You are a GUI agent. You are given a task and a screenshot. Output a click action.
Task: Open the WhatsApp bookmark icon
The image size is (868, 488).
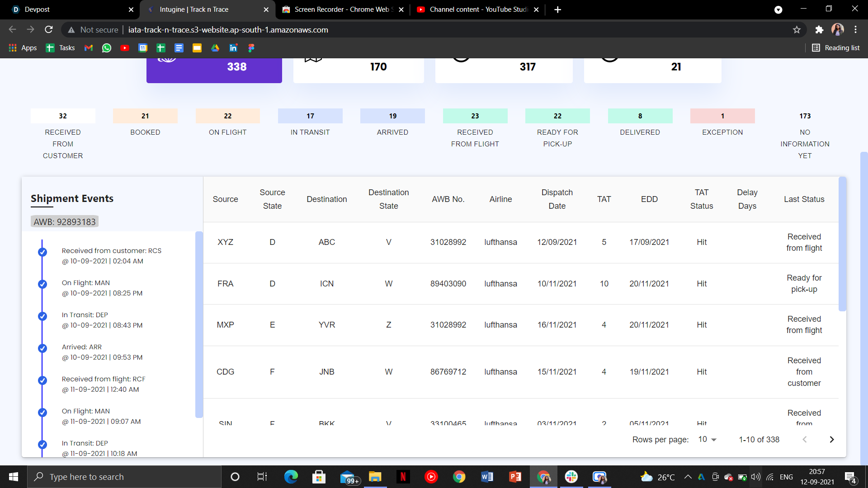107,48
